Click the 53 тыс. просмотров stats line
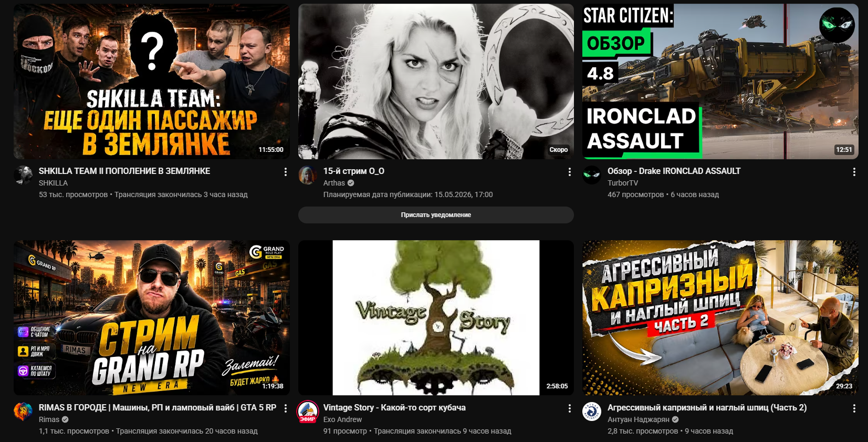This screenshot has height=442, width=868. tap(143, 194)
